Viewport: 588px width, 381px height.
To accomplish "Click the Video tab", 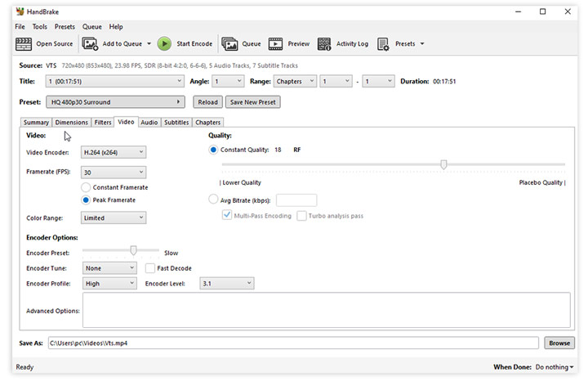I will click(x=126, y=122).
